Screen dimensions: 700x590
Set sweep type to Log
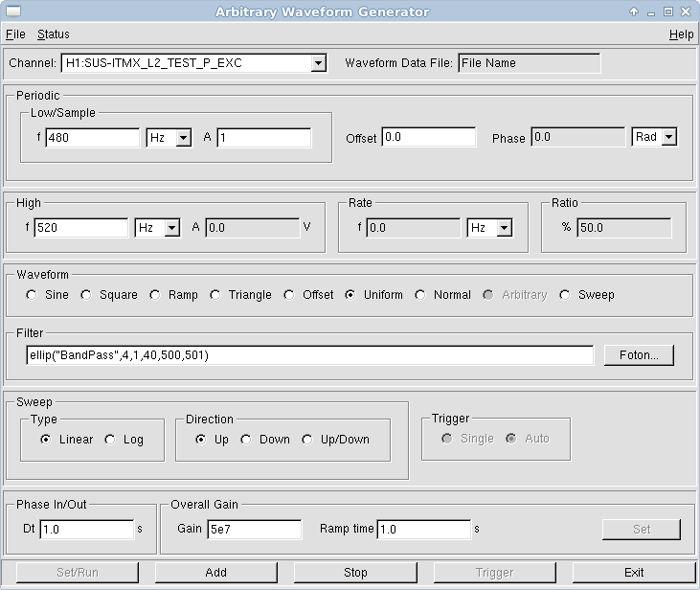tap(110, 440)
